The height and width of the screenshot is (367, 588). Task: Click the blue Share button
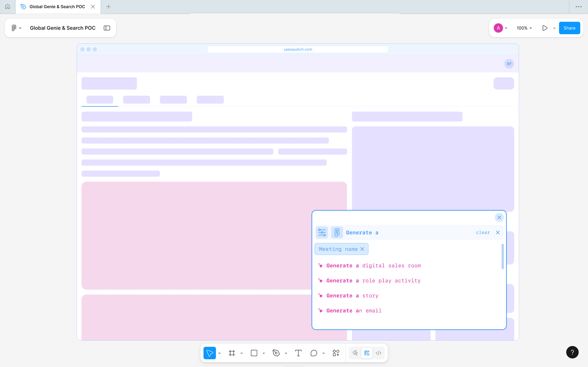(569, 28)
